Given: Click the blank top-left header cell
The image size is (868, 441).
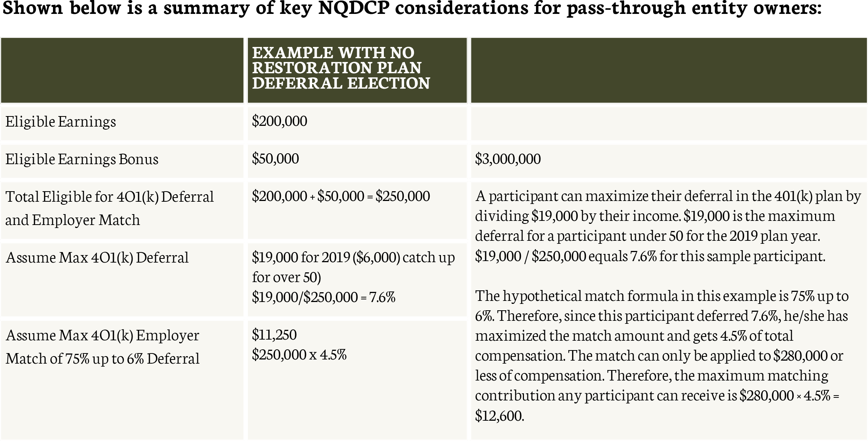Looking at the screenshot, I should point(122,70).
